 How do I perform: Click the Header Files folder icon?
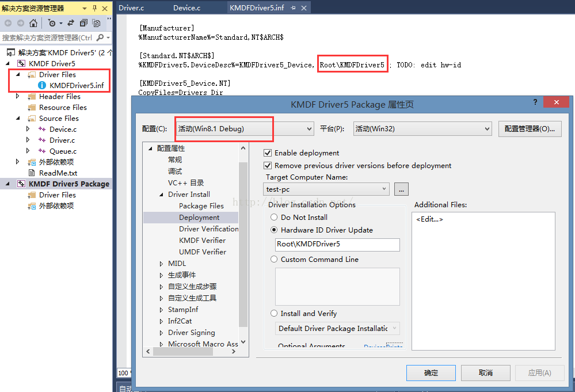(32, 97)
